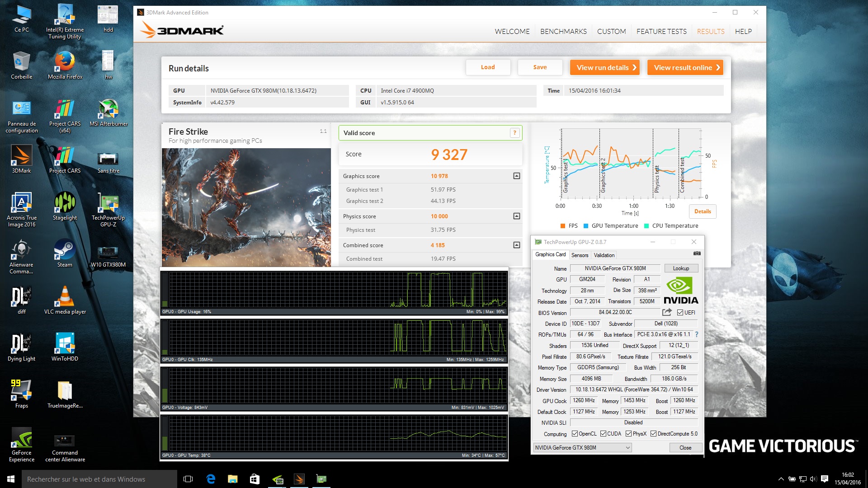Launch Dying Light desktop shortcut
This screenshot has width=868, height=488.
[x=21, y=347]
